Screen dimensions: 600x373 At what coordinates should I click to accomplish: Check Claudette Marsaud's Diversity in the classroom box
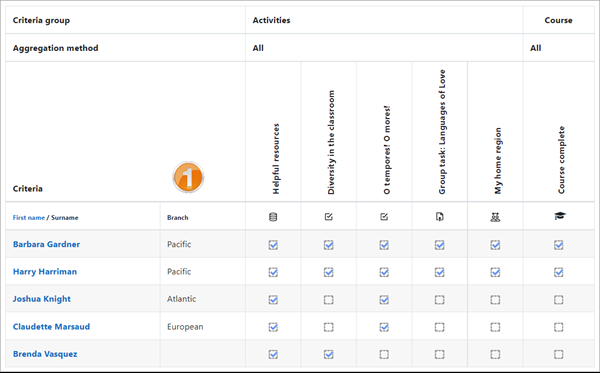[x=329, y=327]
